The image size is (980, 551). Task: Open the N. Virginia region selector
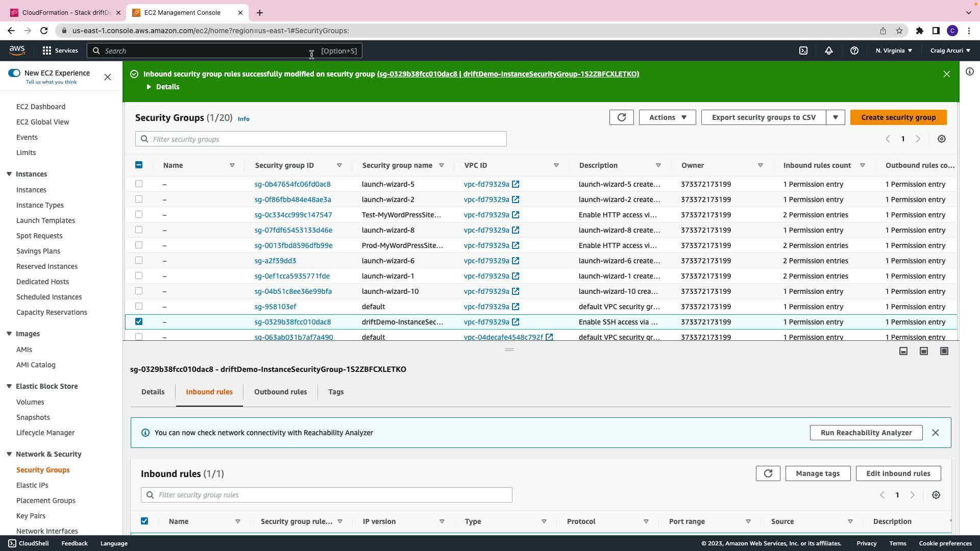(894, 51)
